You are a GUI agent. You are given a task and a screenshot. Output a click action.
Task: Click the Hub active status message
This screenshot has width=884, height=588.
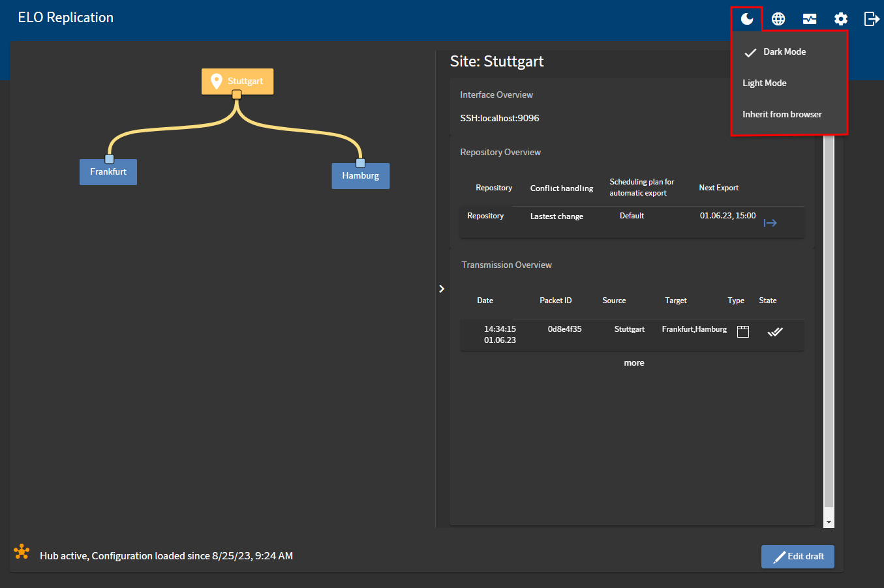click(x=166, y=556)
